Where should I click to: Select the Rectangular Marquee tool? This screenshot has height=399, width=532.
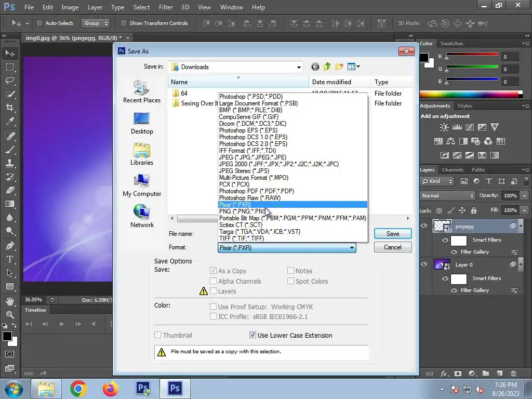pyautogui.click(x=10, y=67)
